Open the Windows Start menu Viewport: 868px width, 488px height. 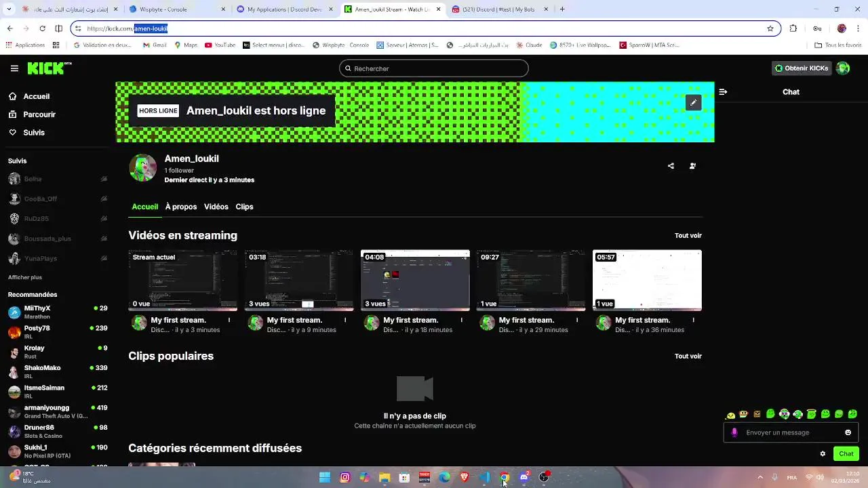click(325, 477)
